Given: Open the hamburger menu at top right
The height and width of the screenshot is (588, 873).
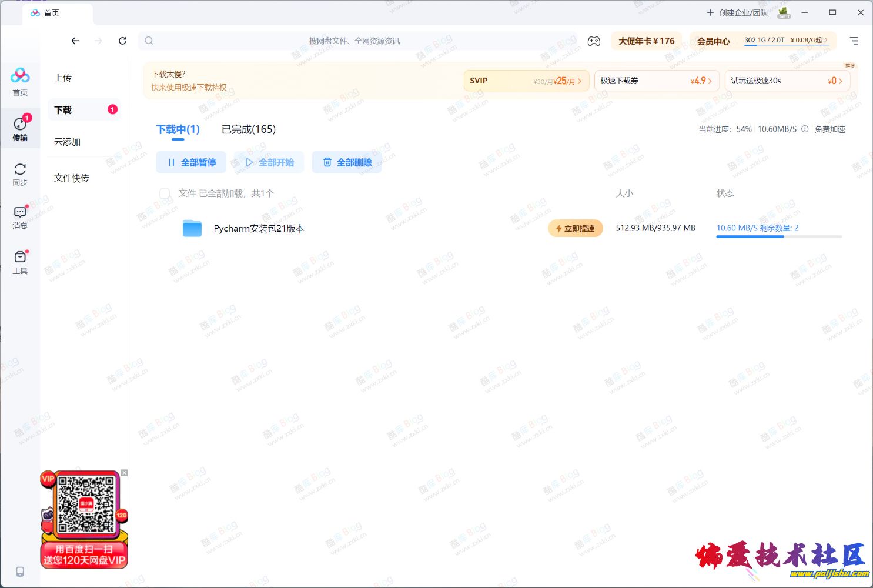Looking at the screenshot, I should (854, 41).
